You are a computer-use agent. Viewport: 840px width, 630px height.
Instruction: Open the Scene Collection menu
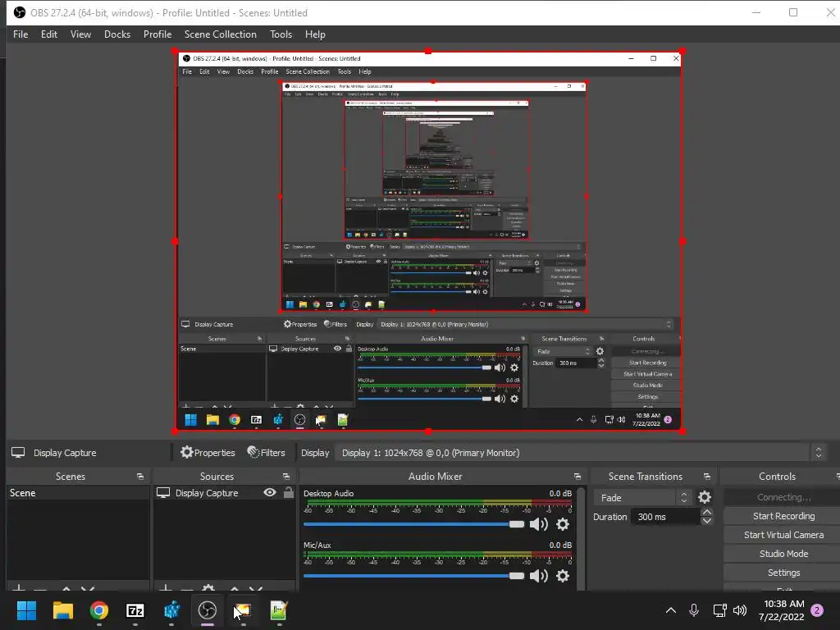(x=220, y=34)
